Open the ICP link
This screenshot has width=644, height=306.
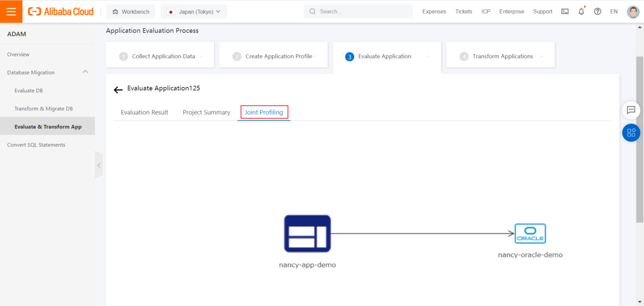click(x=486, y=11)
